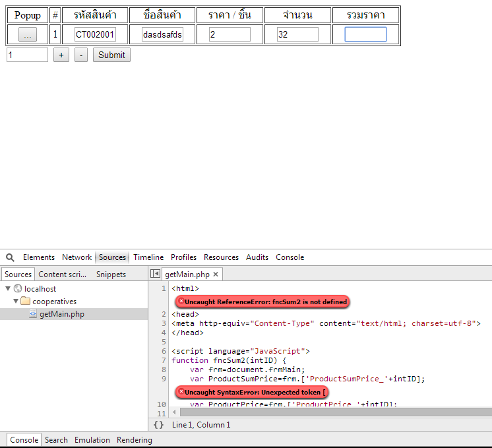This screenshot has width=492, height=448.
Task: Click the 'var frm=document.frmMain;' code line
Action: pos(247,369)
